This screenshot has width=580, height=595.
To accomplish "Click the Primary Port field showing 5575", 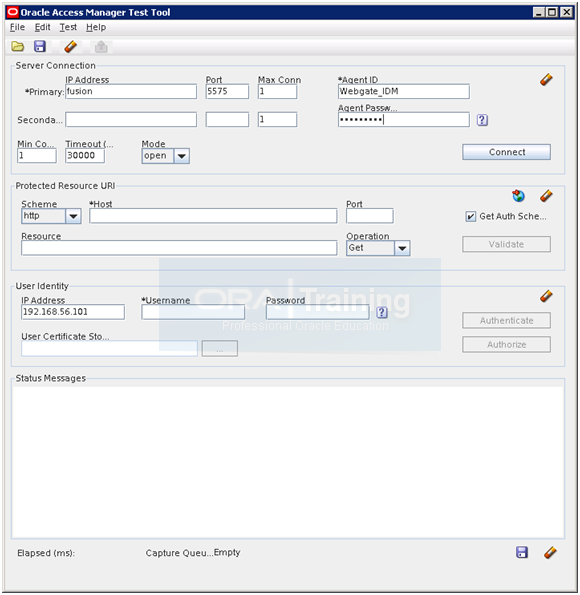I will 227,91.
